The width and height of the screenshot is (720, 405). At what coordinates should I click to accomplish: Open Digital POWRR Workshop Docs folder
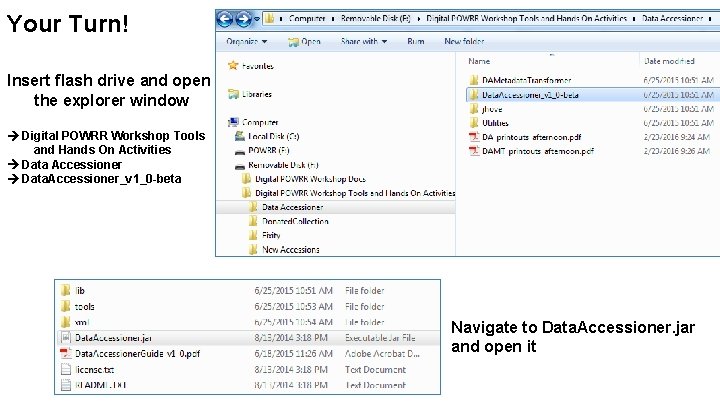(x=310, y=179)
